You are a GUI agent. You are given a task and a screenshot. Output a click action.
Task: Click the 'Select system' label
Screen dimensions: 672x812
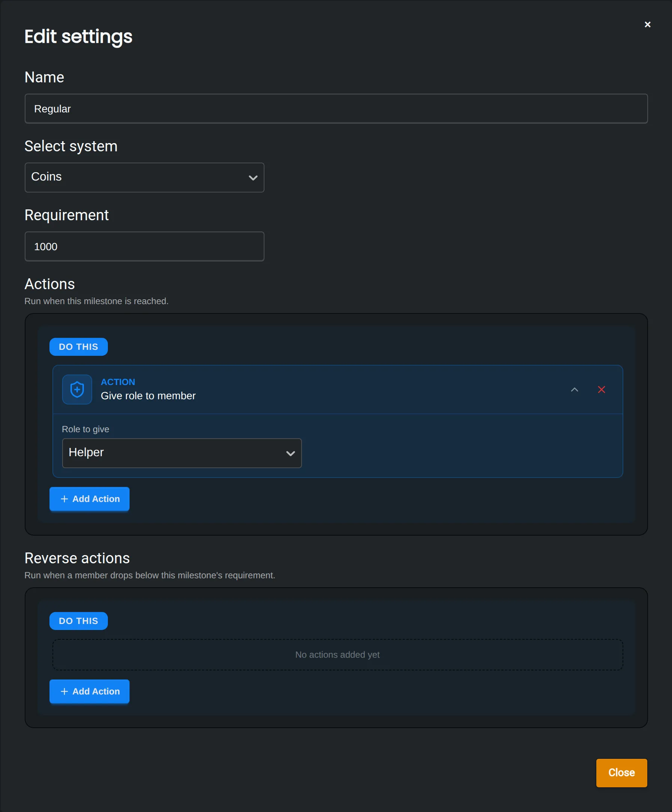pos(71,146)
